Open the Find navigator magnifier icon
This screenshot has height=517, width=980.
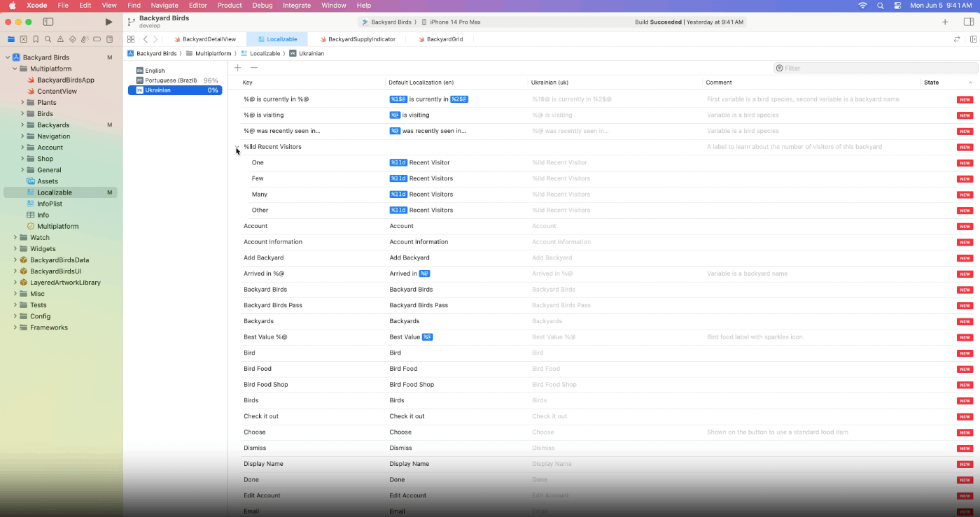coord(48,39)
